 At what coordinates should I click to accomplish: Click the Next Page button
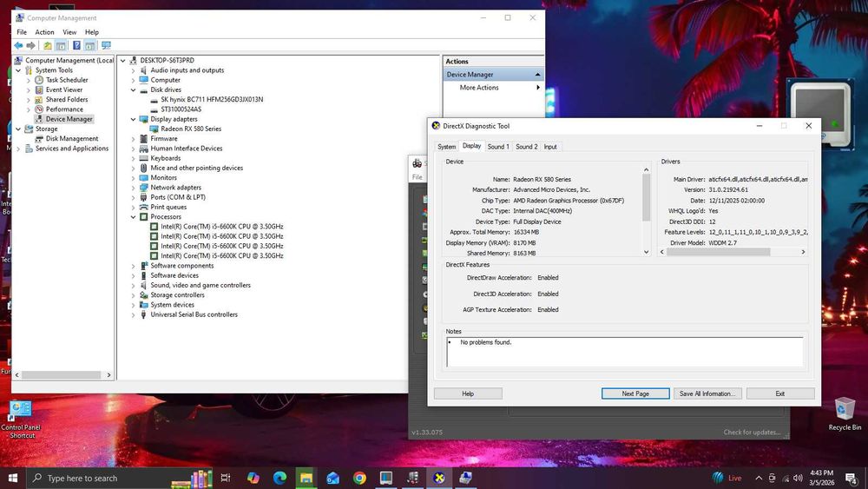635,393
